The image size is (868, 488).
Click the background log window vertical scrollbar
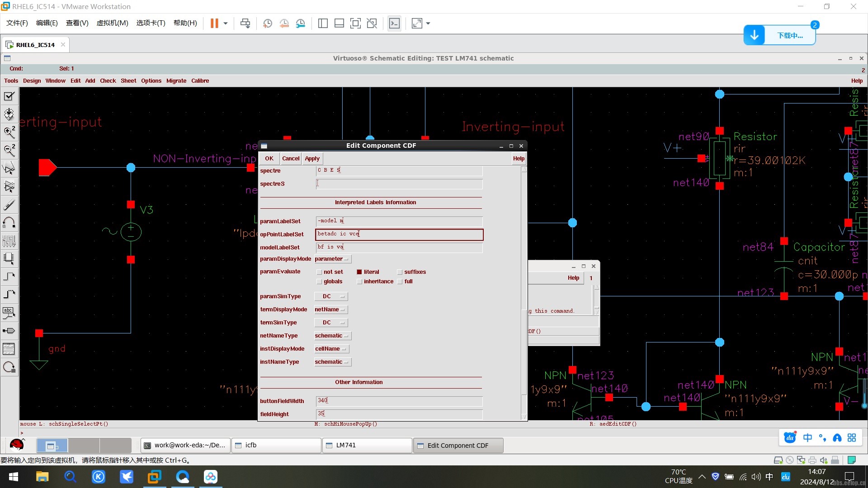(596, 299)
